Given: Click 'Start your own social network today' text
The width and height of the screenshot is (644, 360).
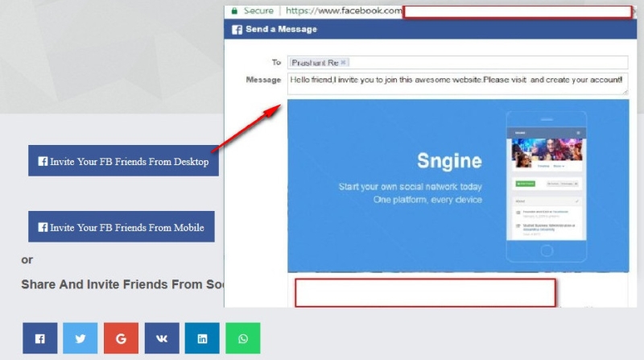Looking at the screenshot, I should 410,187.
